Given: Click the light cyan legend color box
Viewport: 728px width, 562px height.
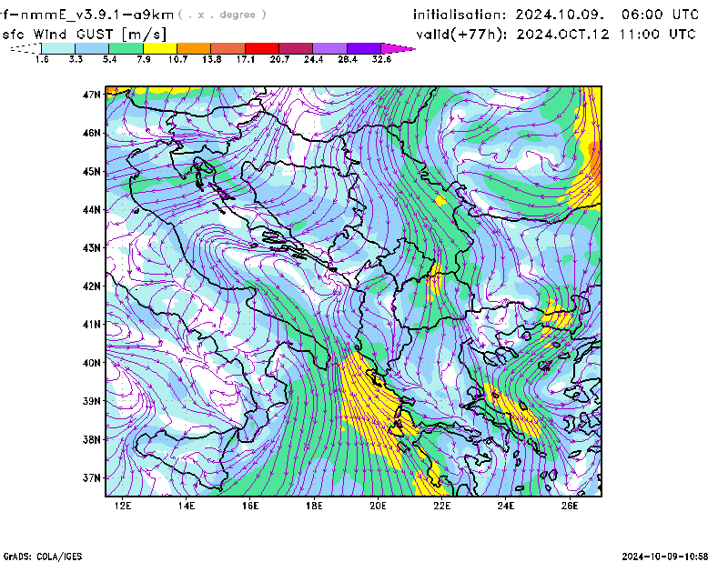Looking at the screenshot, I should coord(58,48).
